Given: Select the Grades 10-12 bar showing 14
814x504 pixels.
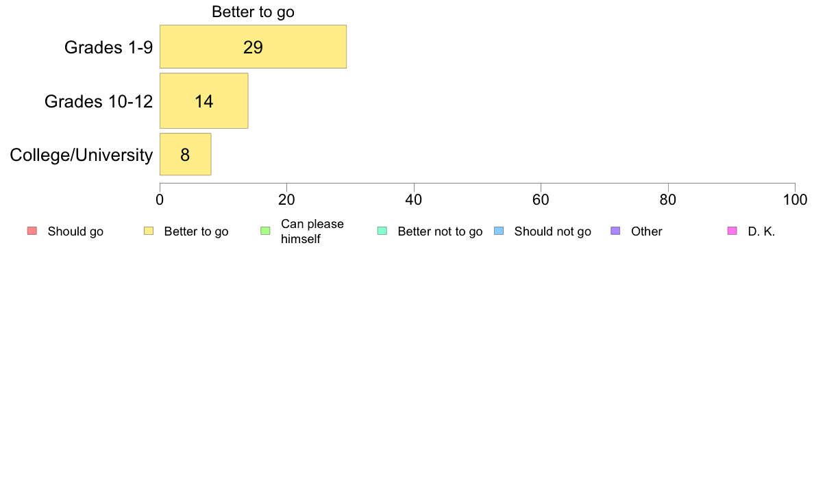Looking at the screenshot, I should (204, 101).
